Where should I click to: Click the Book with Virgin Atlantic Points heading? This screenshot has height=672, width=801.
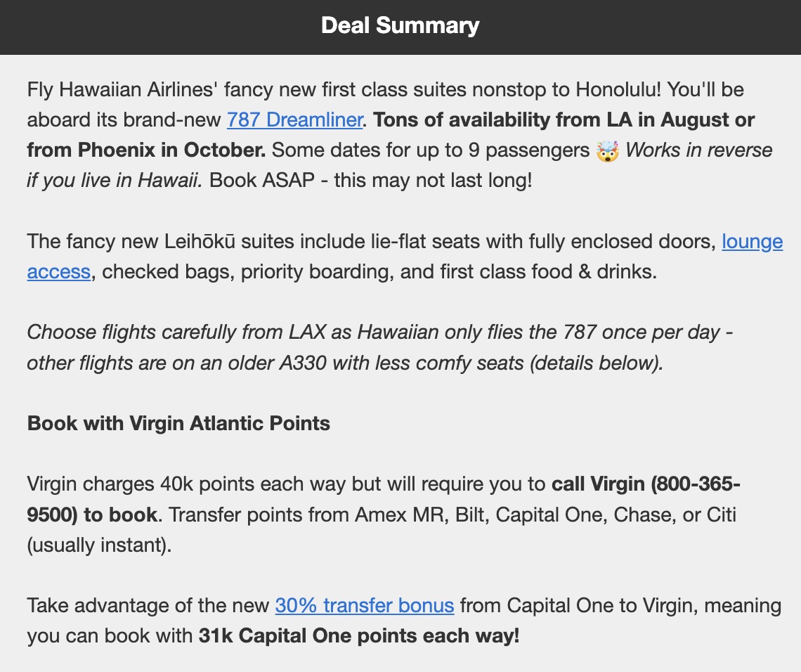[178, 424]
